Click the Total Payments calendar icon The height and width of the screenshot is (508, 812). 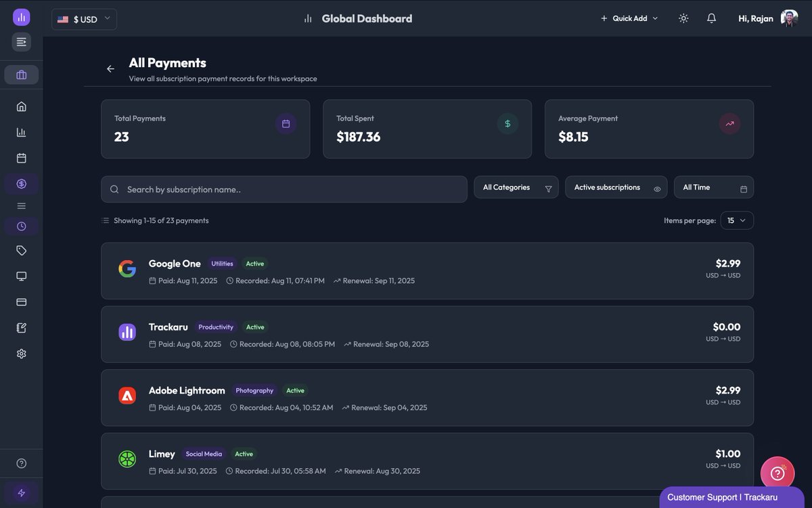coord(286,124)
